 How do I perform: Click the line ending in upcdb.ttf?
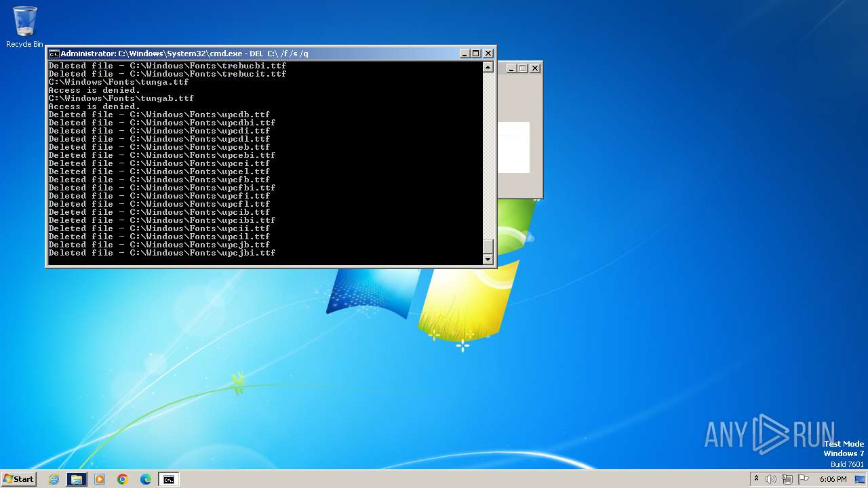(x=159, y=115)
